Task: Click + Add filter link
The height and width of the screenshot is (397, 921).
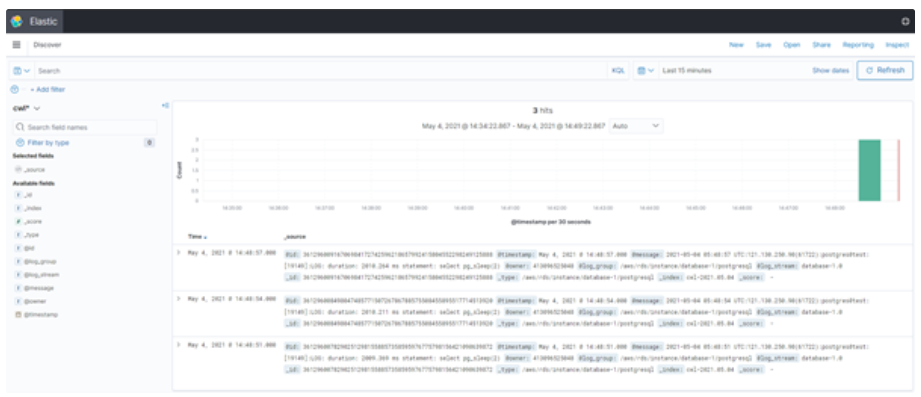Action: click(x=48, y=90)
